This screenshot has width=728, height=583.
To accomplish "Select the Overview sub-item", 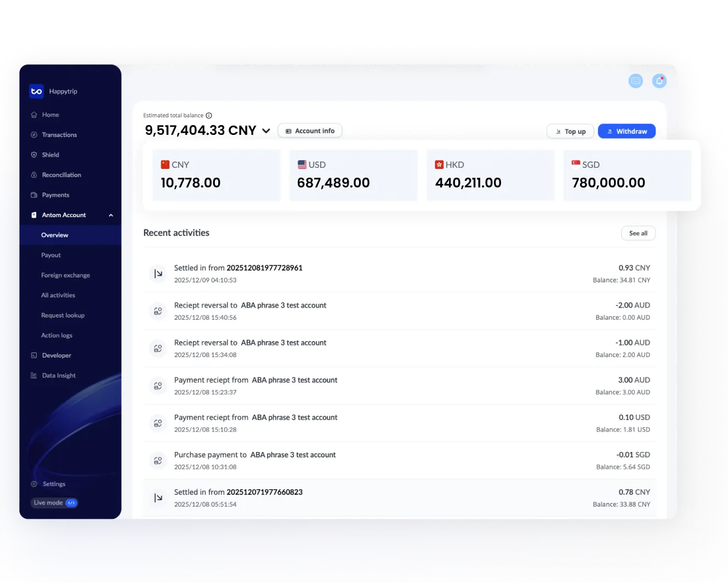I will (x=70, y=235).
